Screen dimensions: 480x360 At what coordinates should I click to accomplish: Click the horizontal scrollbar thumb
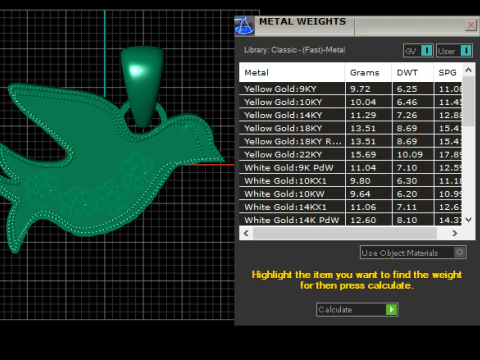click(345, 233)
